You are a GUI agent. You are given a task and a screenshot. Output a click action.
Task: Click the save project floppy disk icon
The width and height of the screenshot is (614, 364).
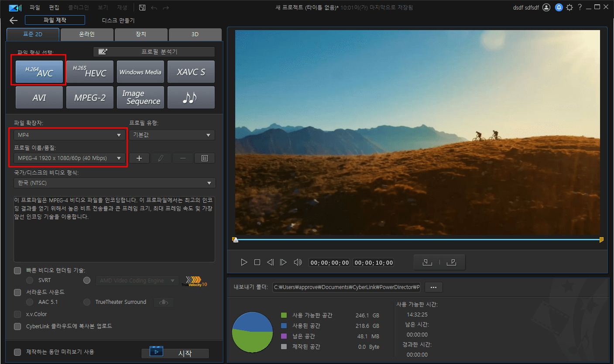click(142, 7)
